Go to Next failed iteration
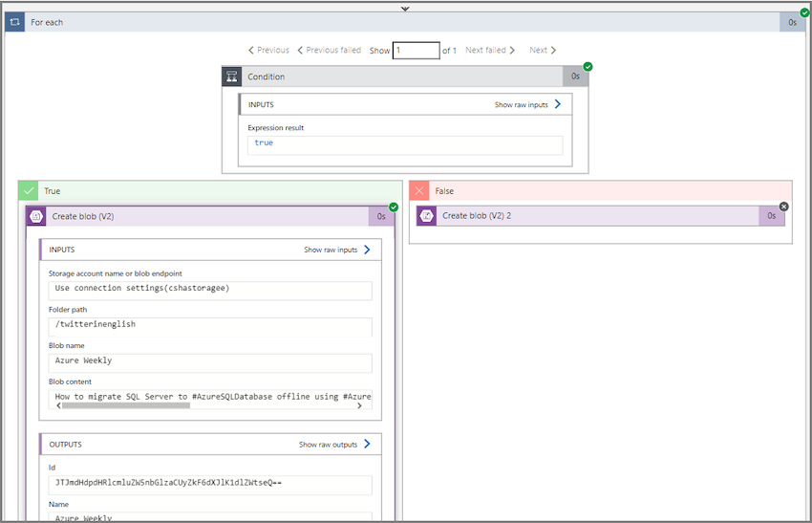Screen dimensions: 812x523 click(490, 50)
